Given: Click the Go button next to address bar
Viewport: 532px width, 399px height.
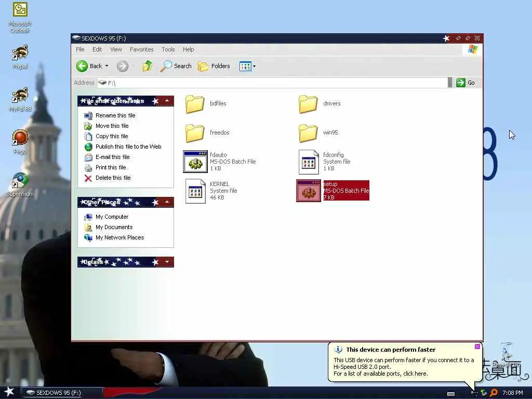Looking at the screenshot, I should pos(465,83).
